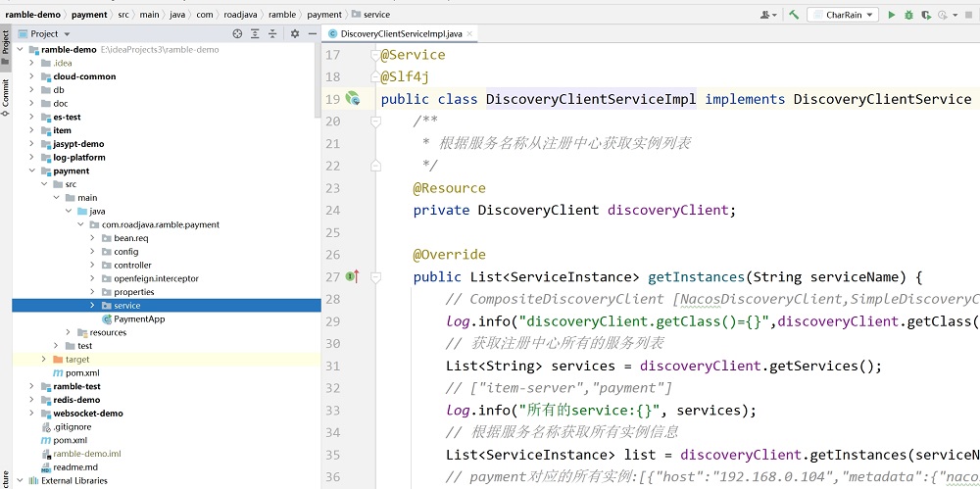This screenshot has width=980, height=489.
Task: Run the CharRain configuration
Action: pos(892,15)
